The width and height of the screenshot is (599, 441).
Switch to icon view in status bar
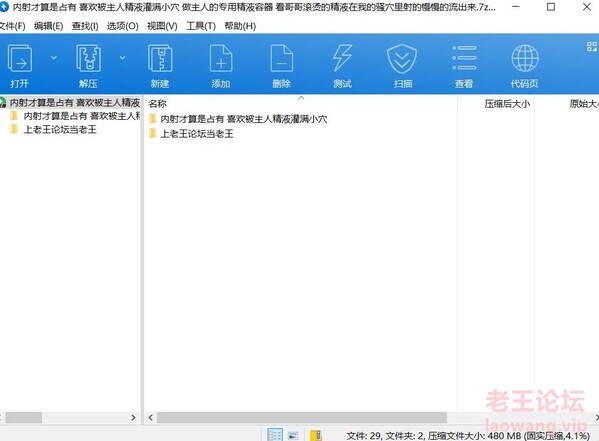[293, 435]
